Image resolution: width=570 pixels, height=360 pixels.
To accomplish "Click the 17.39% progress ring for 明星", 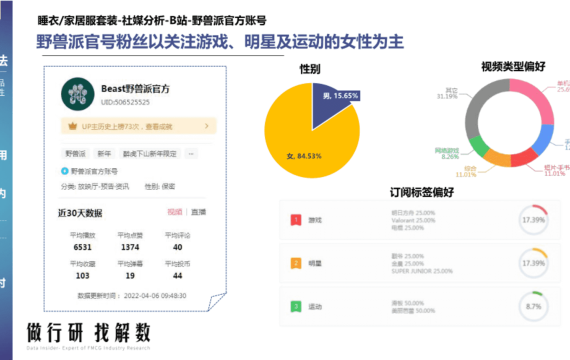I will (533, 263).
